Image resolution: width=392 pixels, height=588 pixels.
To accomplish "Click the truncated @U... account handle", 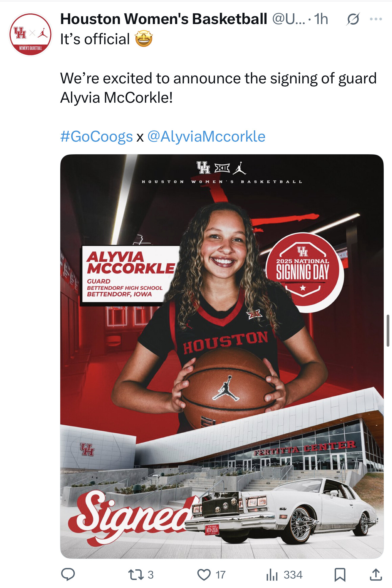I will pyautogui.click(x=289, y=19).
